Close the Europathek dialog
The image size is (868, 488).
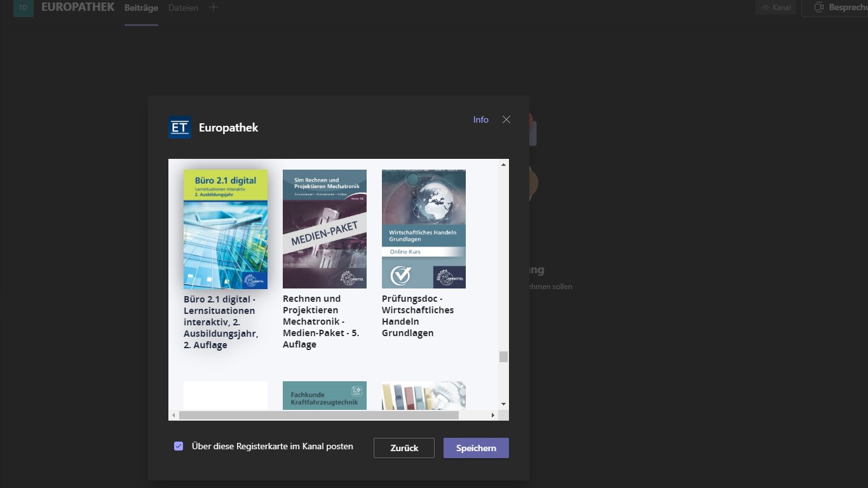506,119
